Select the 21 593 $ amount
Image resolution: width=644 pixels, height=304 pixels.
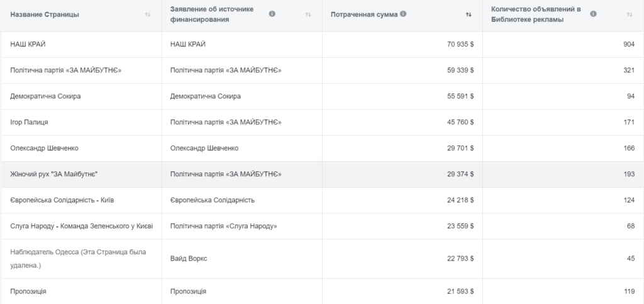pos(460,291)
